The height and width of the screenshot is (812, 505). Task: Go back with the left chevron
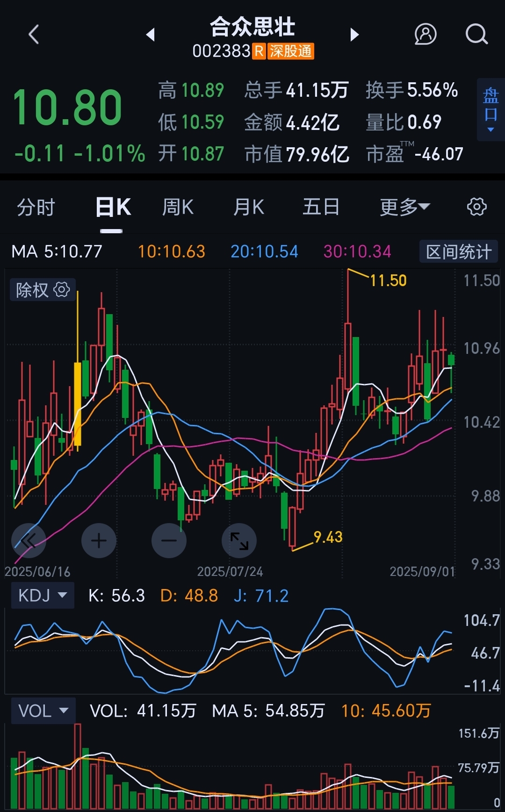tap(34, 35)
